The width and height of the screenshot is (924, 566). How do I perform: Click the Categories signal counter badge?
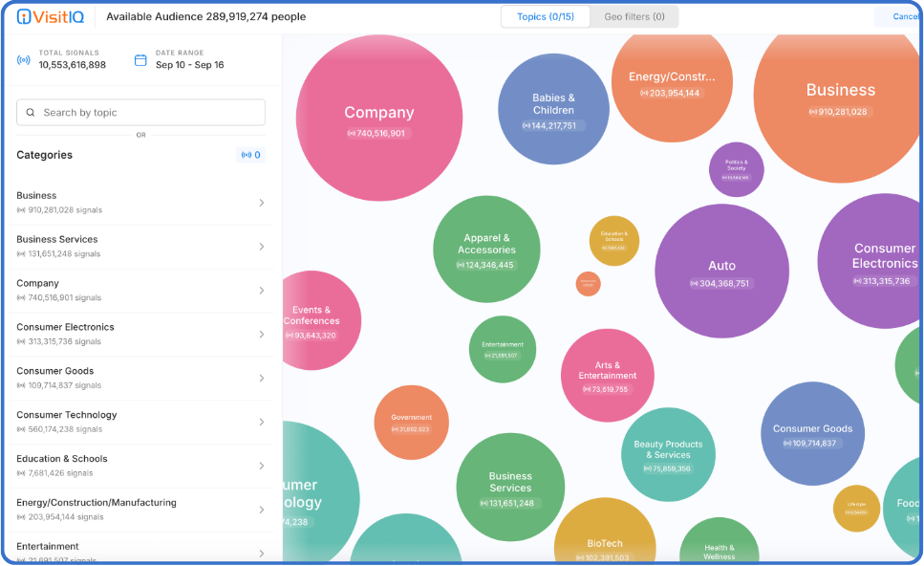click(x=251, y=155)
